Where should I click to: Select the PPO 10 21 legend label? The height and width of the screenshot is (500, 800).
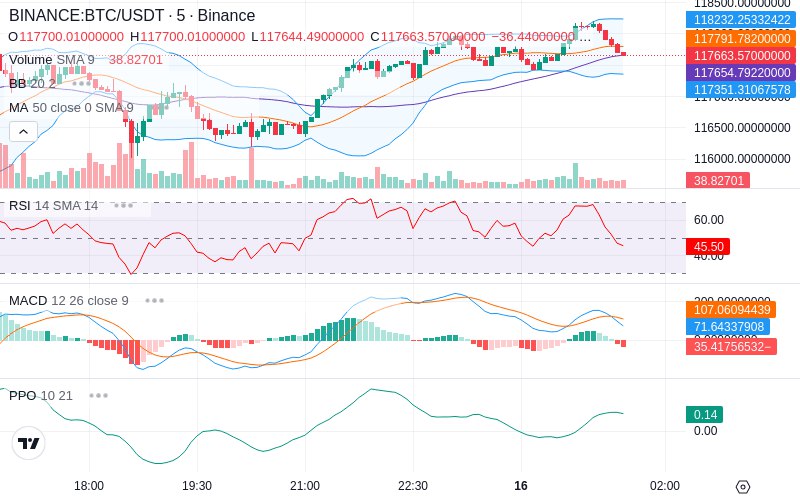(41, 395)
